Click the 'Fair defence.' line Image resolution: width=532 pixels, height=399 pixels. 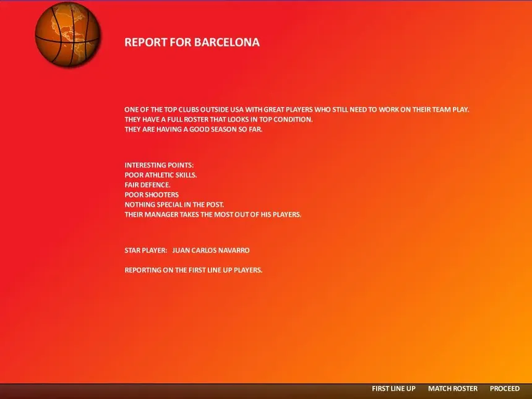147,185
